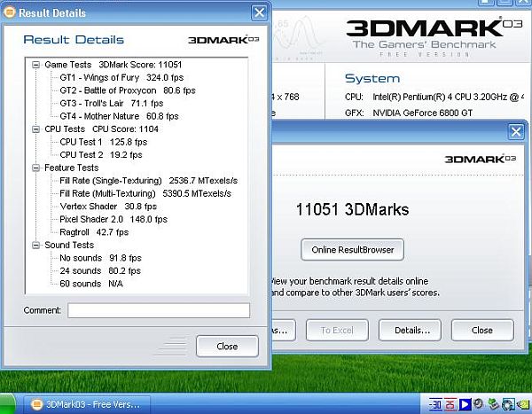Collapse the Sound Tests tree node
This screenshot has height=414, width=532.
click(35, 246)
